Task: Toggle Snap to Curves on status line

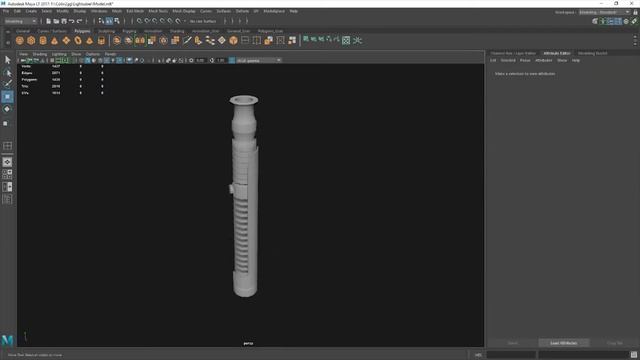Action: pyautogui.click(x=147, y=21)
